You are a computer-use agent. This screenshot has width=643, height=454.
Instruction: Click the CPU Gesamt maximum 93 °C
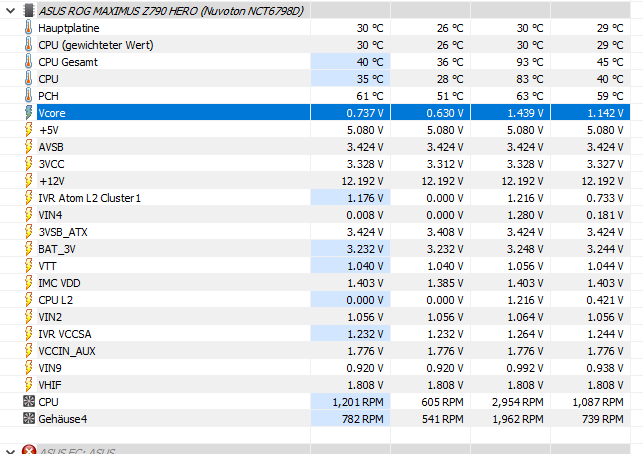tap(530, 62)
